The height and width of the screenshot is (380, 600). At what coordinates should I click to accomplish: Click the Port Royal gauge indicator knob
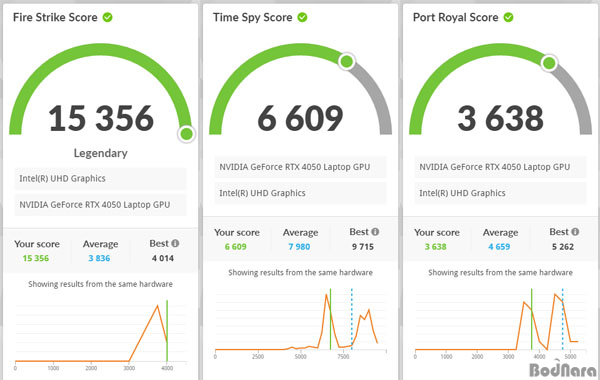549,63
